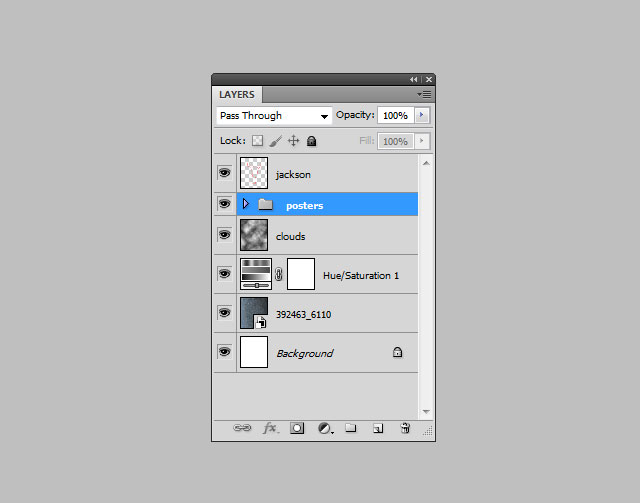
Task: Click the Opacity value field
Action: tap(396, 116)
